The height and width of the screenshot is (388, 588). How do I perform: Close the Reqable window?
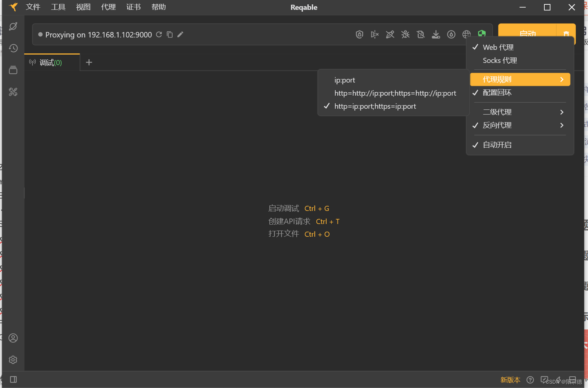pyautogui.click(x=572, y=7)
